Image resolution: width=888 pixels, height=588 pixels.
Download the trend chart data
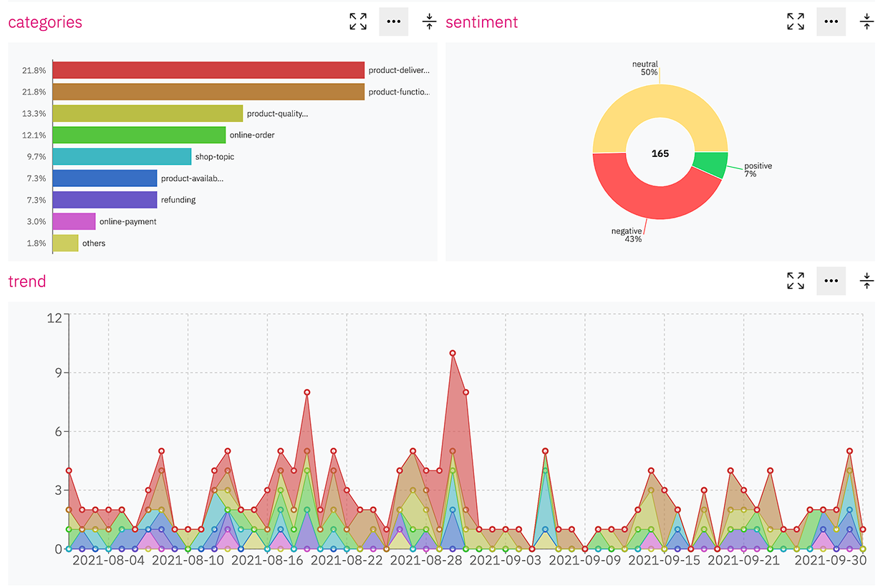(x=867, y=281)
